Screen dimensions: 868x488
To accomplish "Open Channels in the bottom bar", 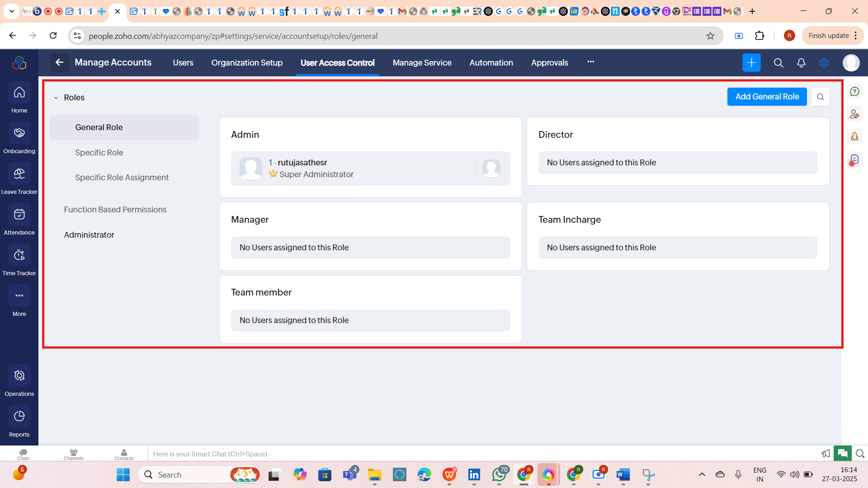I will click(x=73, y=454).
